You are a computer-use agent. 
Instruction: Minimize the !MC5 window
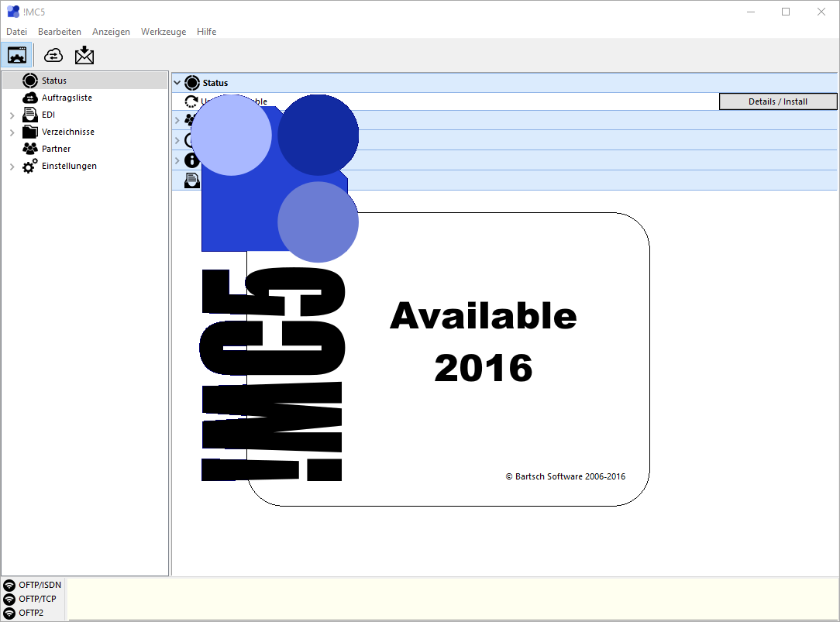coord(751,12)
